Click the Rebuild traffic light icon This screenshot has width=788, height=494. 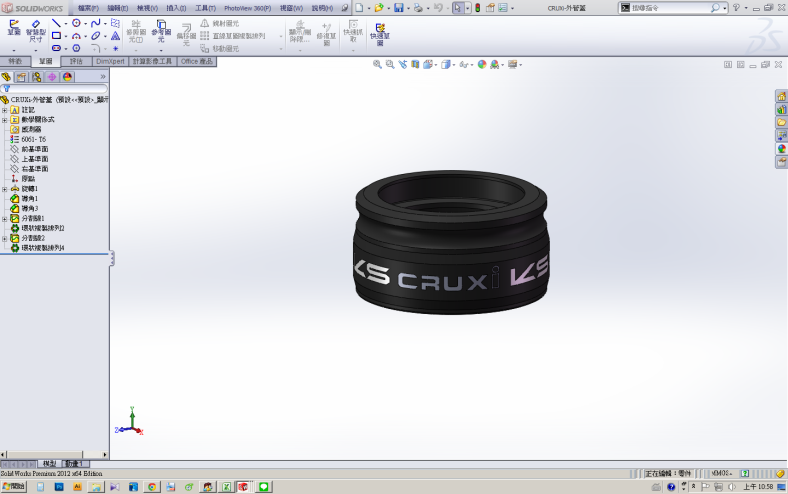pyautogui.click(x=477, y=8)
